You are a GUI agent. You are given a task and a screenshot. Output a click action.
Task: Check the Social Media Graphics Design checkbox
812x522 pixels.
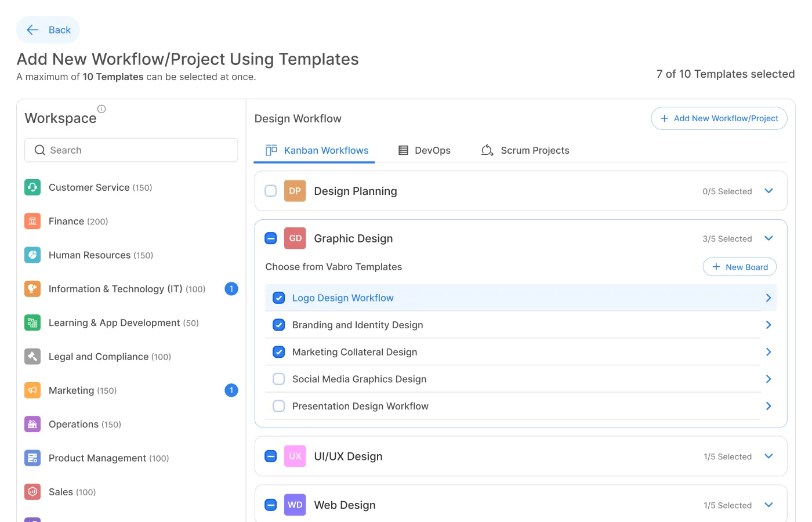click(279, 379)
